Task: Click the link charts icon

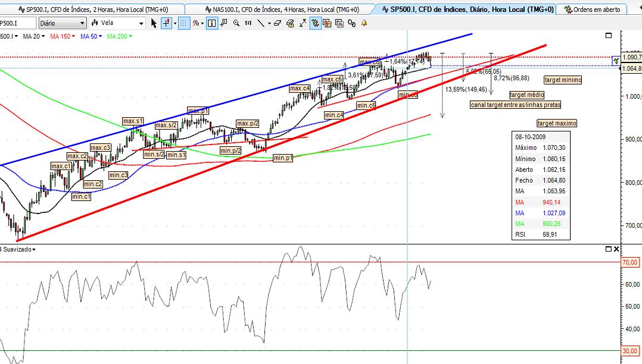Action: [x=352, y=23]
